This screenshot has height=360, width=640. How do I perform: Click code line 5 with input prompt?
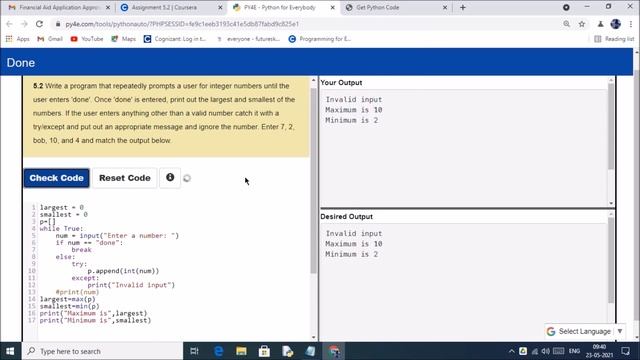click(x=117, y=236)
